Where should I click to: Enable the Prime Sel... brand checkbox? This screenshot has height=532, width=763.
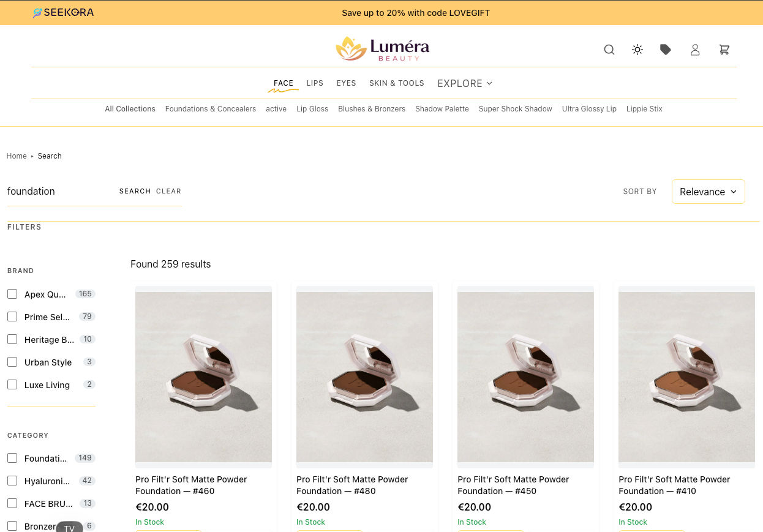12,317
